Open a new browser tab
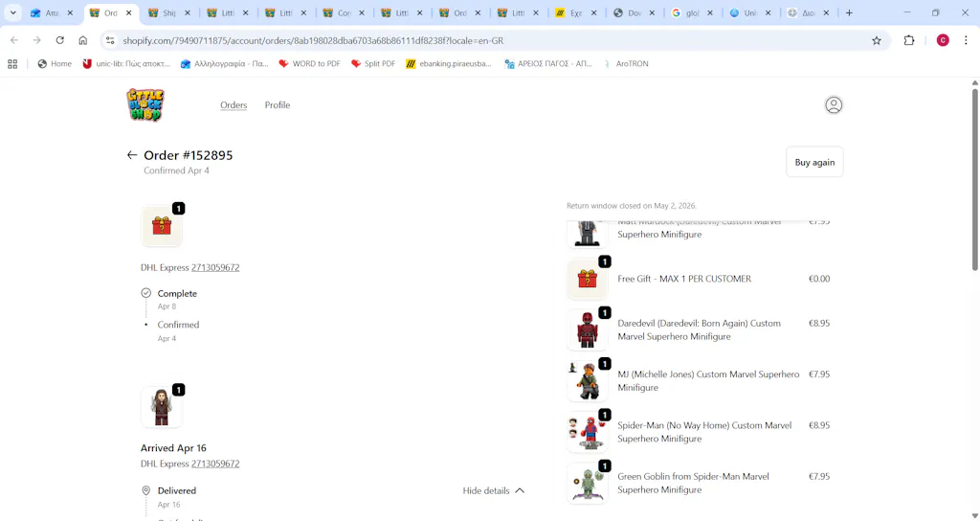Viewport: 980px width, 521px height. (849, 12)
